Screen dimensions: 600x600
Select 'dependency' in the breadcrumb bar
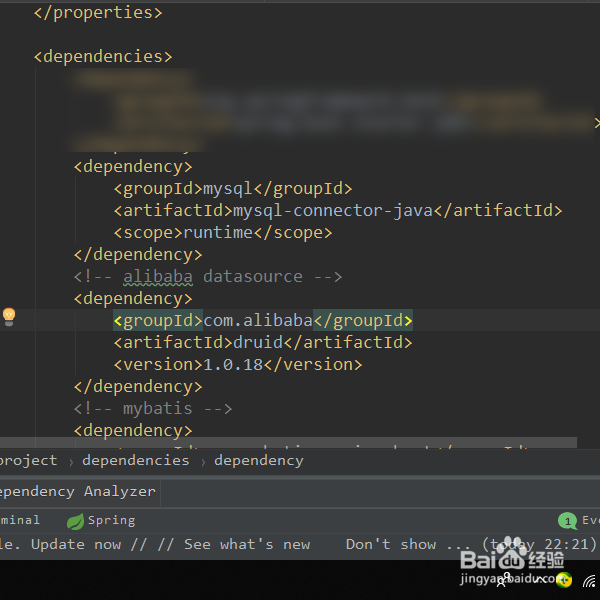[x=259, y=460]
